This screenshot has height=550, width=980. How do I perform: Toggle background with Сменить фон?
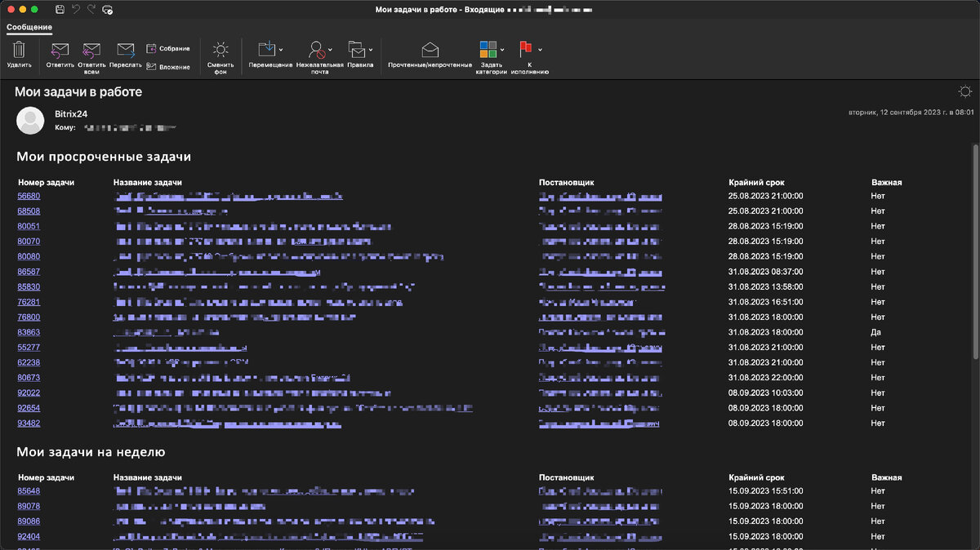tap(220, 51)
